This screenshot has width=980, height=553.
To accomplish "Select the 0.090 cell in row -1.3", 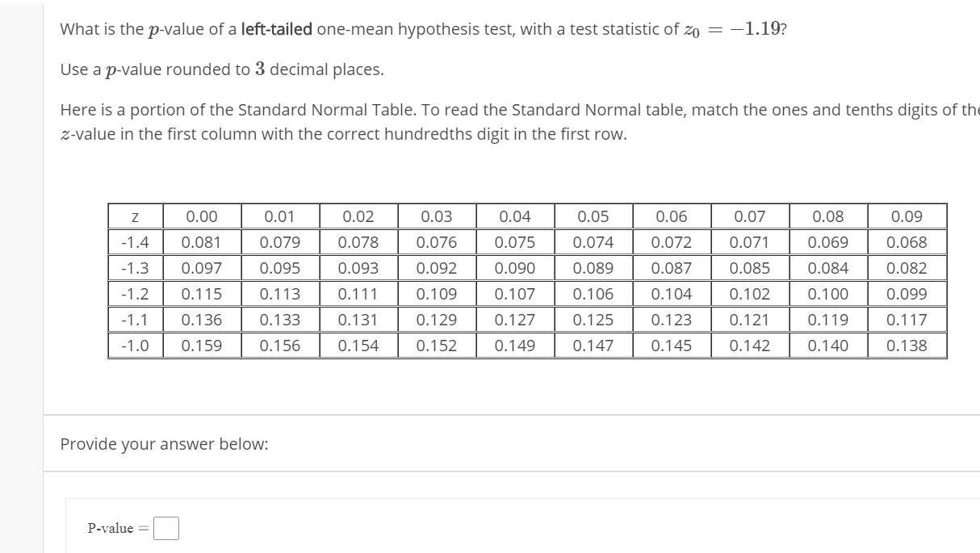I will [515, 268].
